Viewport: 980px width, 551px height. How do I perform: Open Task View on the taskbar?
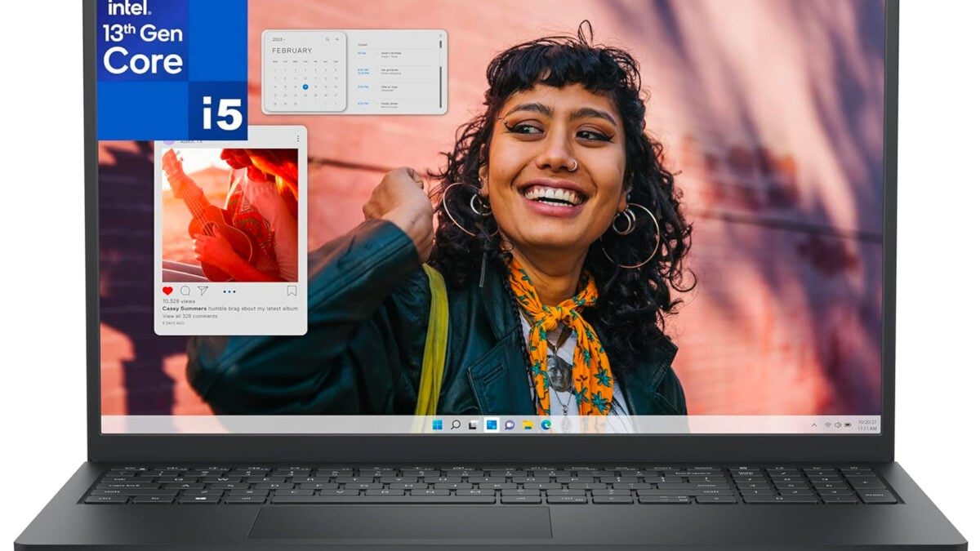(473, 424)
